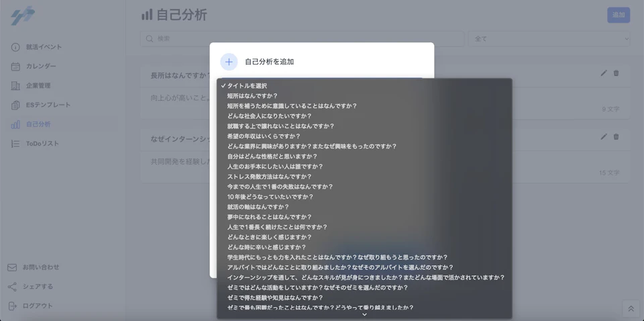Image resolution: width=644 pixels, height=321 pixels.
Task: Open カレンダー in the sidebar
Action: click(41, 66)
